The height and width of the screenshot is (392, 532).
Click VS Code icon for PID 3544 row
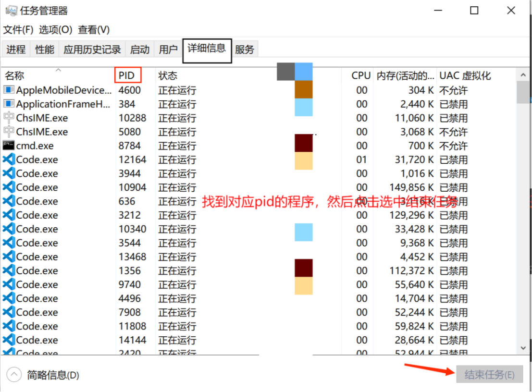tap(9, 243)
